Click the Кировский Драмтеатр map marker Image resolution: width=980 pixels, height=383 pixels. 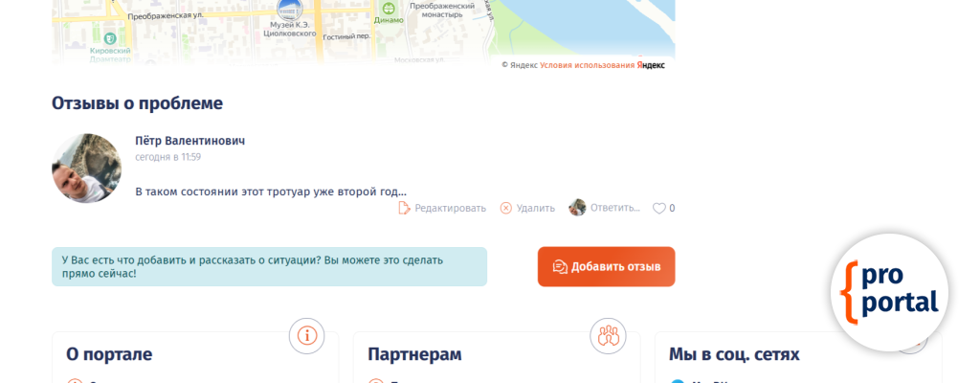110,37
